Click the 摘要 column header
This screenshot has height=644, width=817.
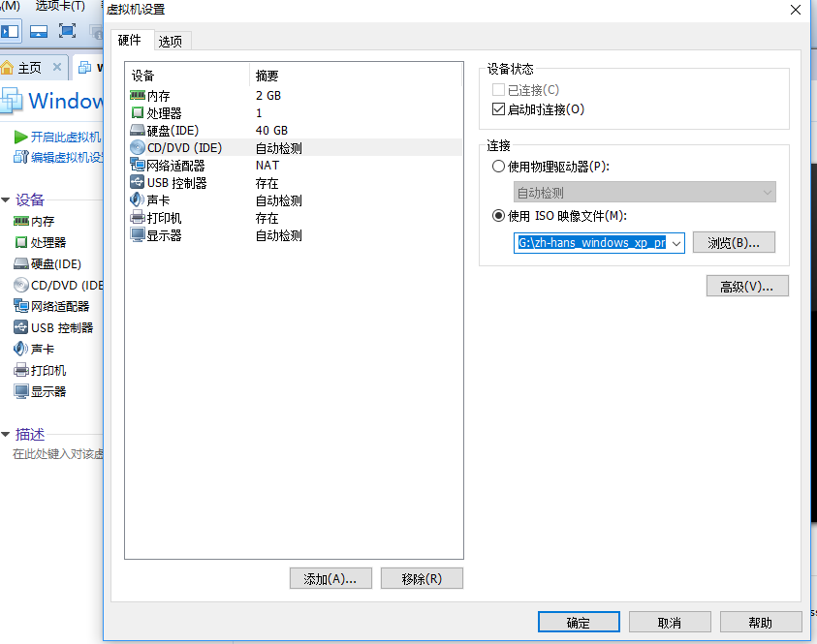357,76
